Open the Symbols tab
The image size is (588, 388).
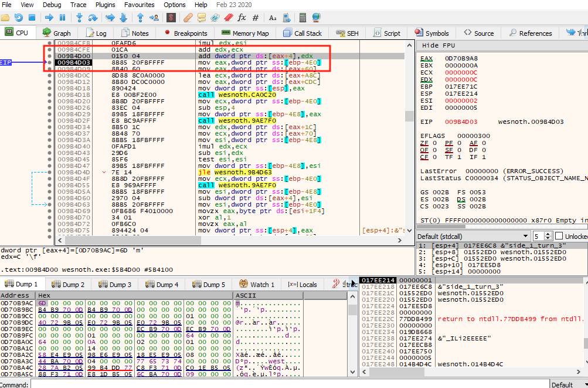tap(431, 33)
